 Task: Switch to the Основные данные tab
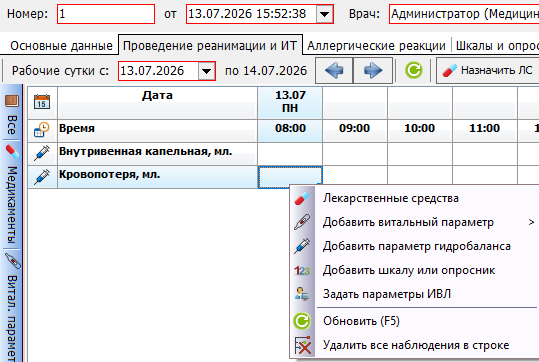point(62,46)
